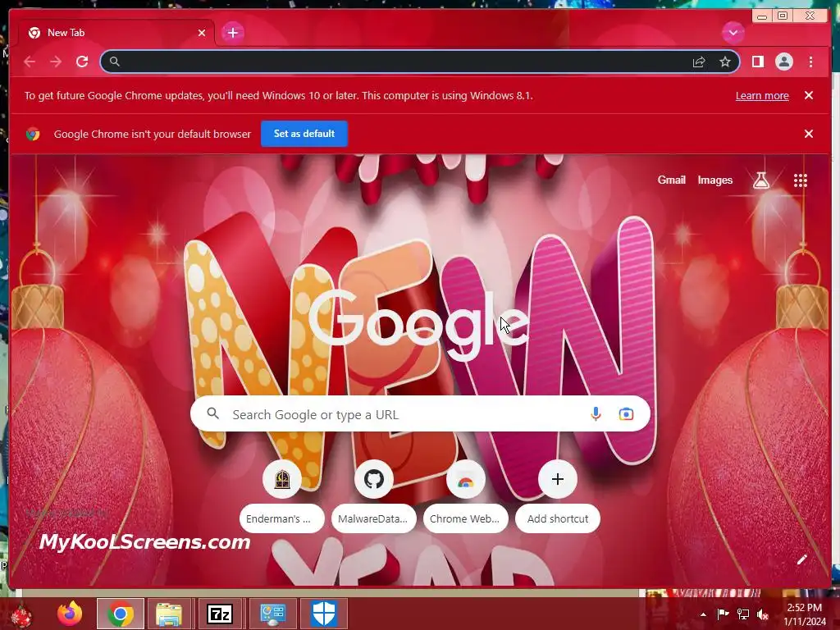The image size is (840, 630).
Task: Open the Learn more link
Action: [x=762, y=95]
